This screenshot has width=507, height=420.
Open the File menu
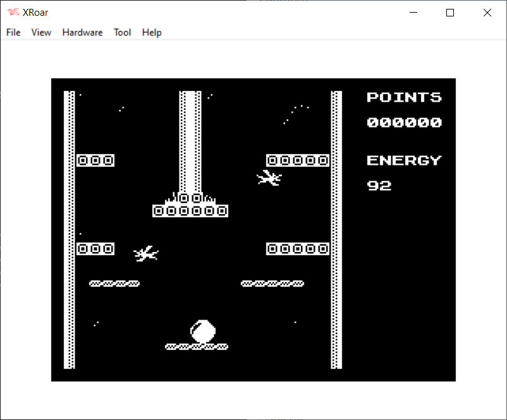pyautogui.click(x=13, y=32)
